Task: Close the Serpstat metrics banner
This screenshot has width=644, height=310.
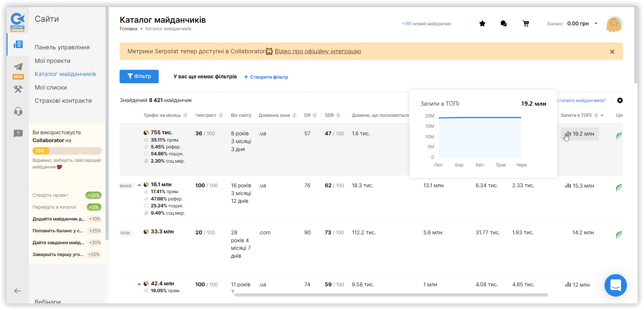Action: [x=612, y=52]
